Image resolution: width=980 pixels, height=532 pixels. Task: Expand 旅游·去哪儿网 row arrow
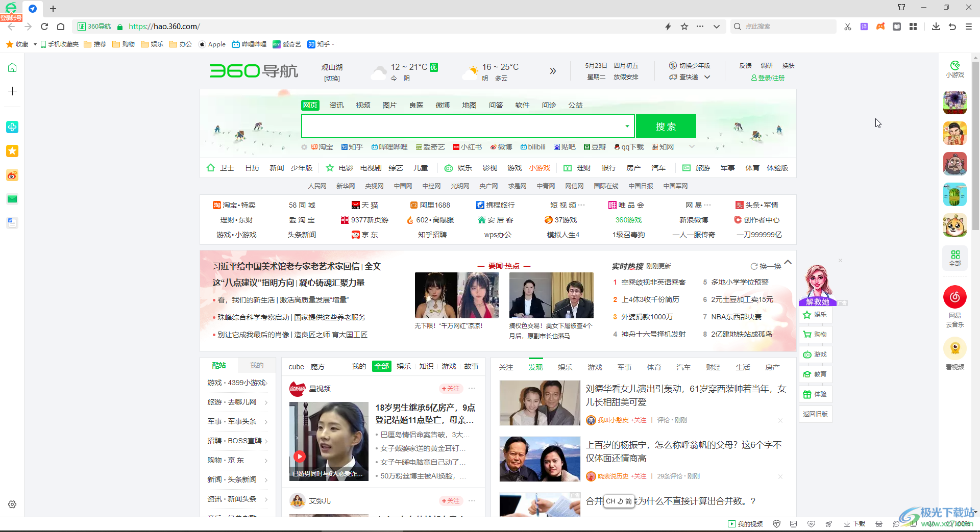266,402
